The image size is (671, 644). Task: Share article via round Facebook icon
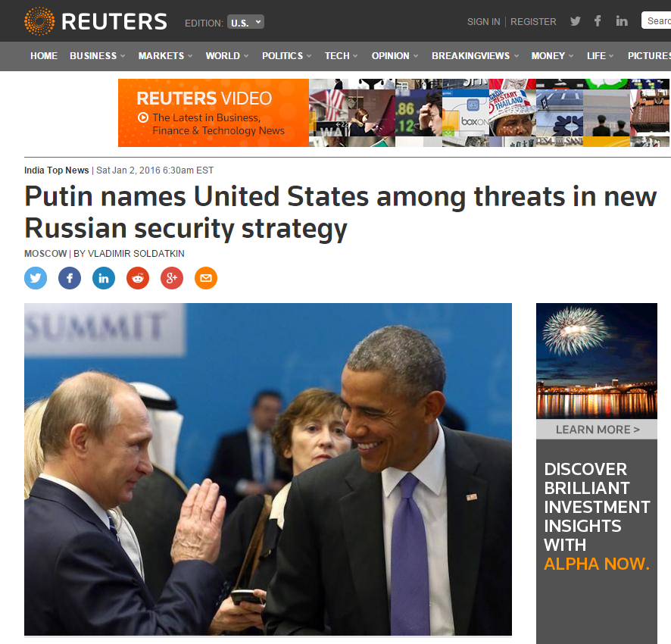(x=70, y=278)
